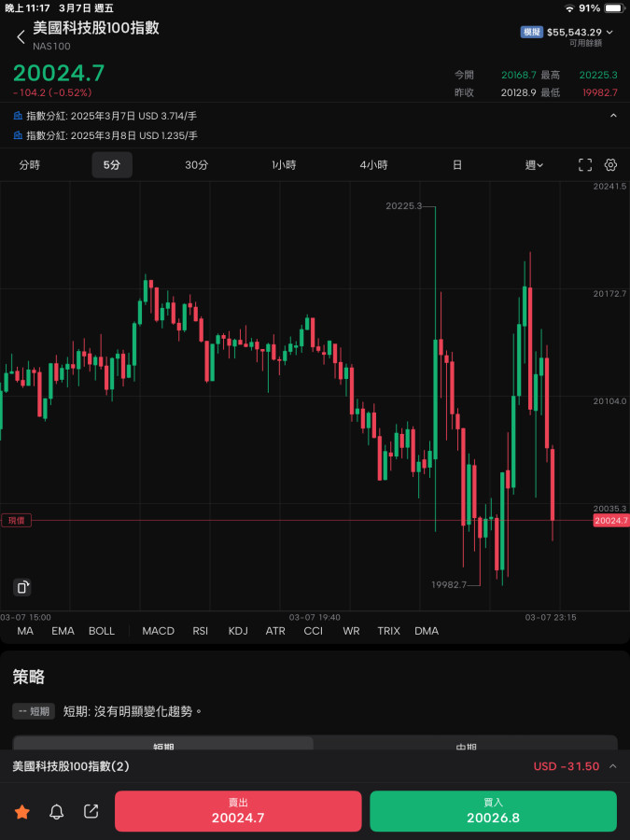Tap the 19982.7 low marker on chart
Image resolution: width=630 pixels, height=840 pixels.
(x=449, y=584)
